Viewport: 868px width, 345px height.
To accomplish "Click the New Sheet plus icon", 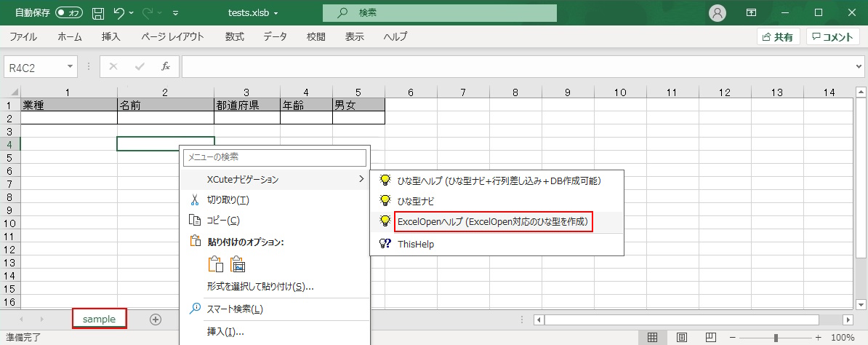I will [x=156, y=319].
